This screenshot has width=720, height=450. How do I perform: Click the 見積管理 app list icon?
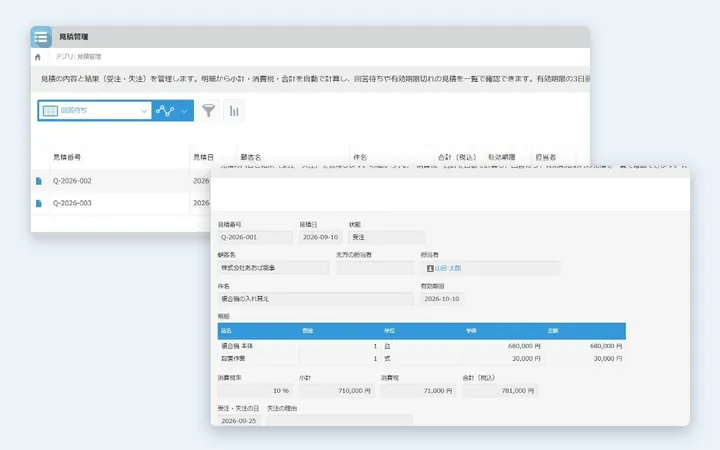coord(41,37)
